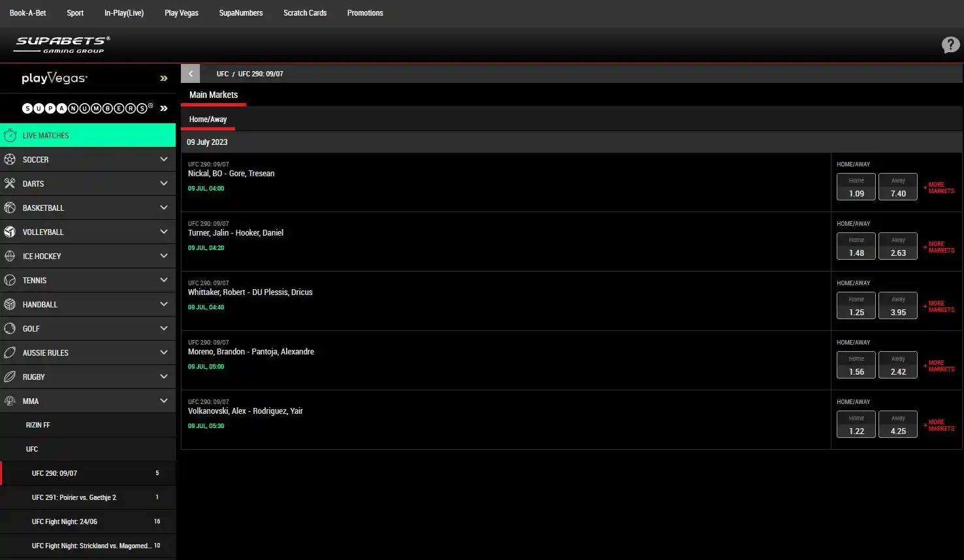
Task: Click the Basketball icon in sidebar
Action: pos(10,208)
